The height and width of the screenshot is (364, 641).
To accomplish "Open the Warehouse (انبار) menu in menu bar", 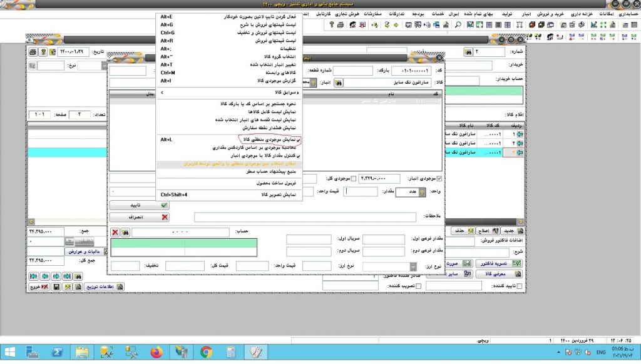I will pyautogui.click(x=526, y=14).
